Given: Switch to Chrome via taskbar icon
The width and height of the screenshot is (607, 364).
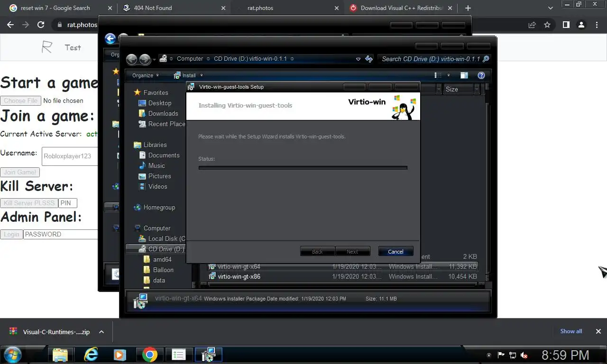Looking at the screenshot, I should click(149, 355).
